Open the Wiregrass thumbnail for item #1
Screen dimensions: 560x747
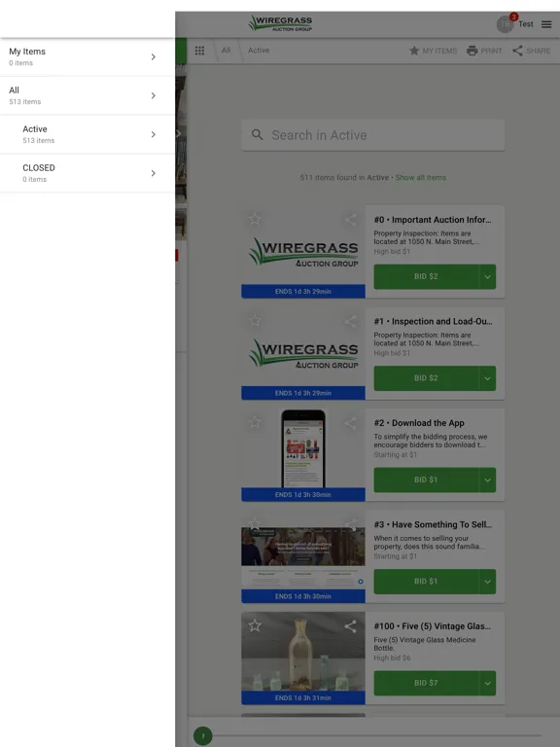click(x=303, y=353)
